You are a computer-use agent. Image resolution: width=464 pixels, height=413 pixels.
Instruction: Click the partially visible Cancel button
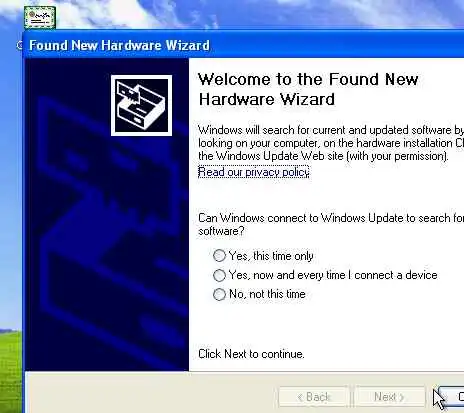coord(452,397)
